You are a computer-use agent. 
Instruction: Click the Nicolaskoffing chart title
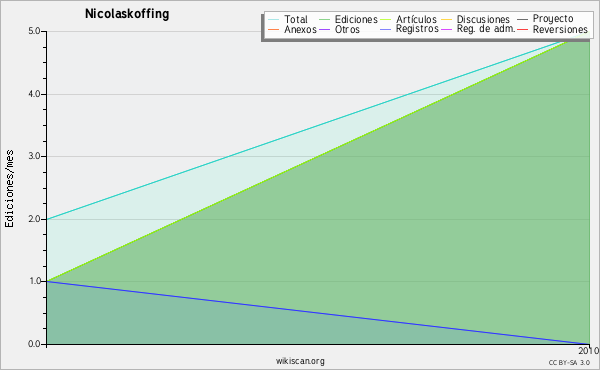127,14
